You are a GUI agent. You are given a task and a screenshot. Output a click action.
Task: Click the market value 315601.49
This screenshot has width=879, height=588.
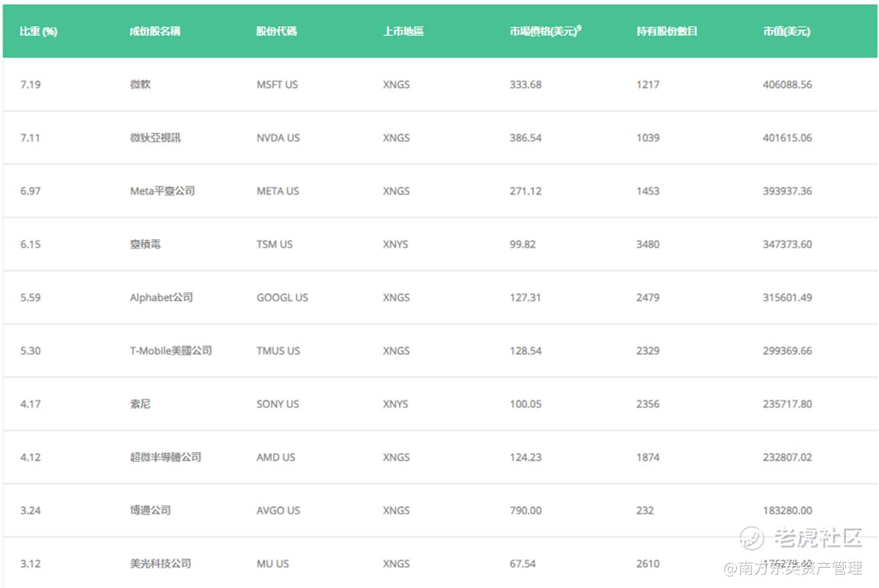pyautogui.click(x=788, y=297)
